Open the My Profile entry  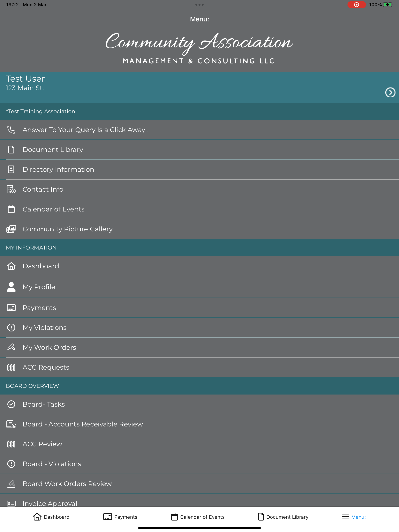199,287
